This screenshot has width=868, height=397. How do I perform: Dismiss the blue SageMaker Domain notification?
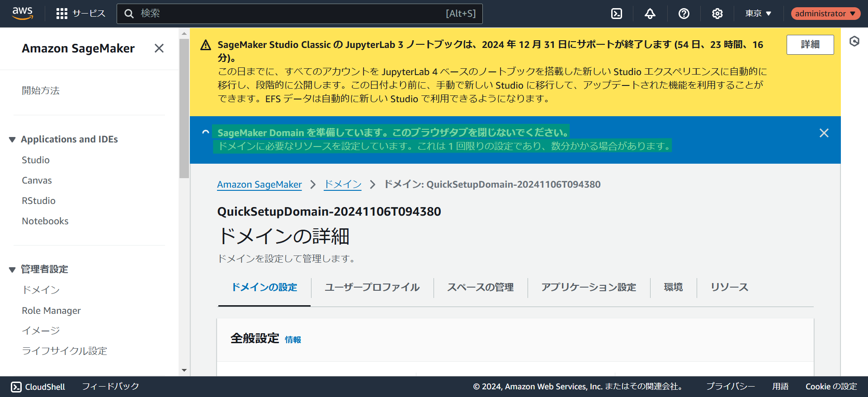824,133
